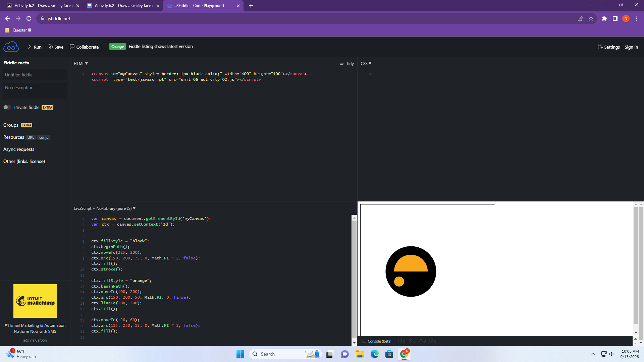Expand the HTML panel dropdown
The width and height of the screenshot is (644, 362).
[x=81, y=64]
